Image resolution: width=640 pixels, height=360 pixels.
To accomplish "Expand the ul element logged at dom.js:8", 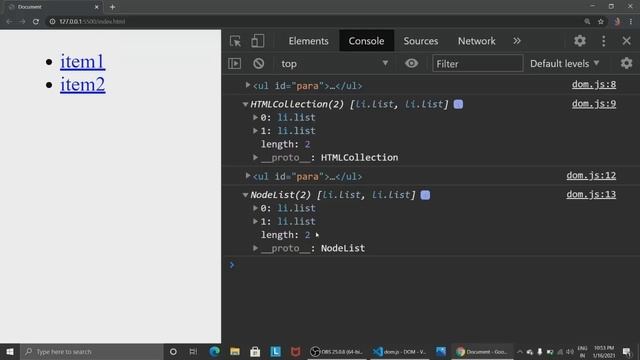I will click(247, 85).
